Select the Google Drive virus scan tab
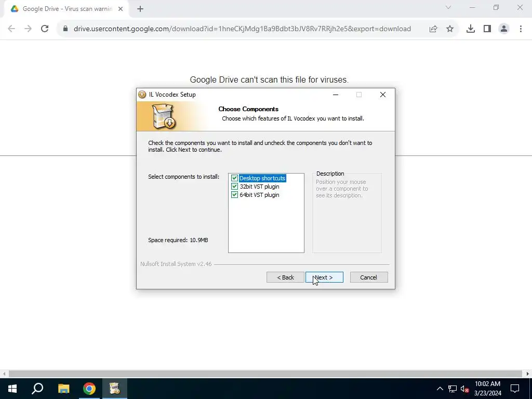Image resolution: width=532 pixels, height=399 pixels. coord(66,9)
